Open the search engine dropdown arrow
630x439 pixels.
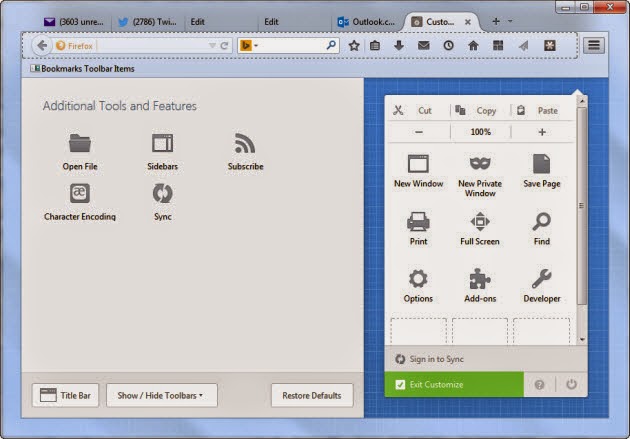pos(256,45)
